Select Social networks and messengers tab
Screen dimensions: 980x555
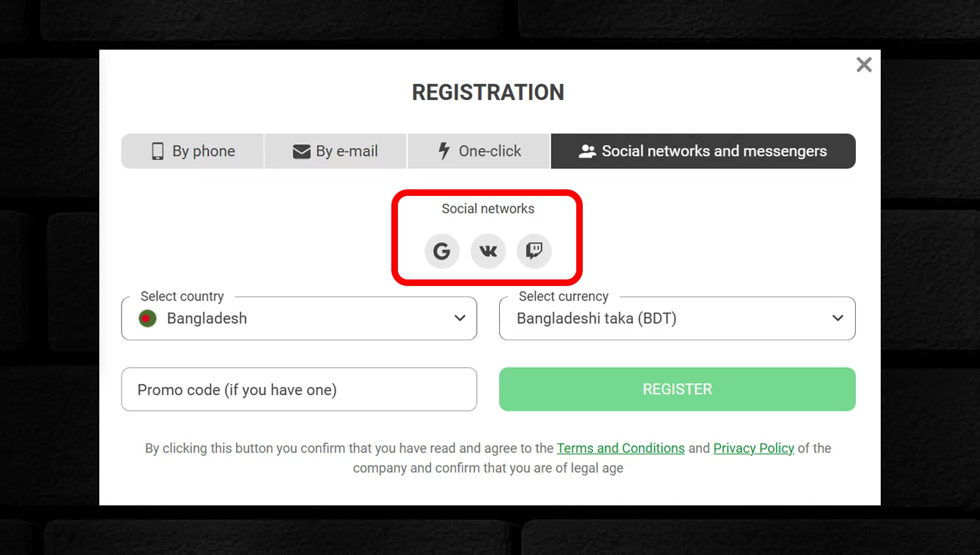pos(704,151)
